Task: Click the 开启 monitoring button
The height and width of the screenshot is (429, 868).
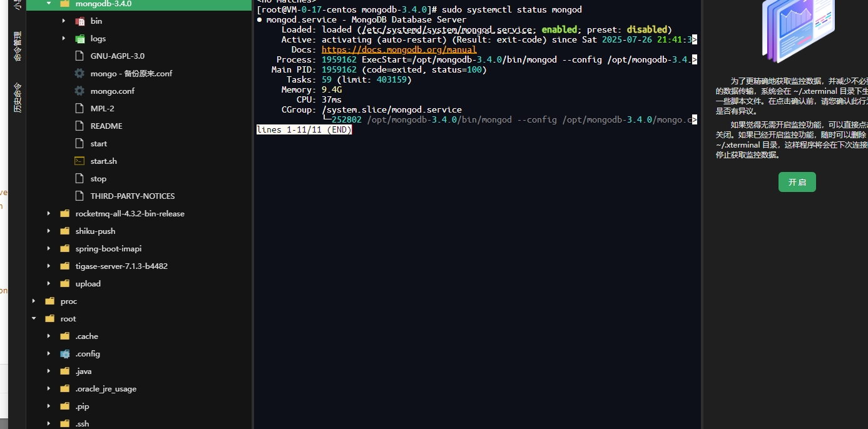Action: coord(797,182)
